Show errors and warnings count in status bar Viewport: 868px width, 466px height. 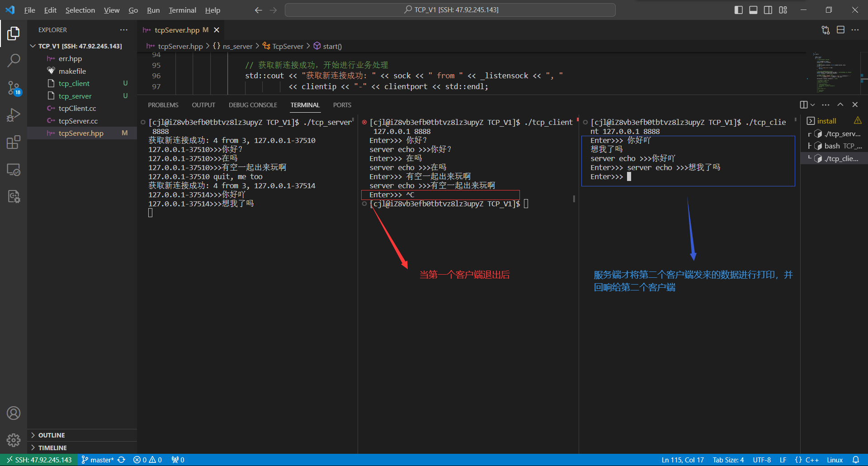[147, 460]
